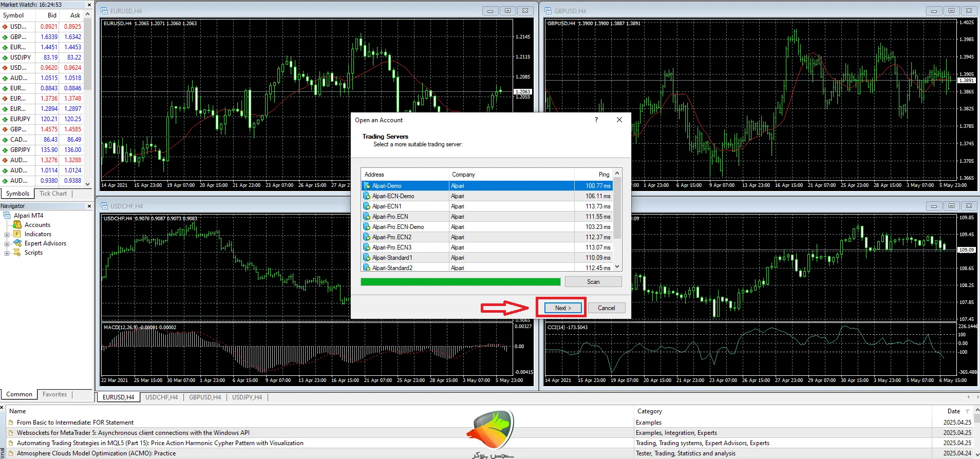Switch to Favorites tab in Navigator

point(54,394)
